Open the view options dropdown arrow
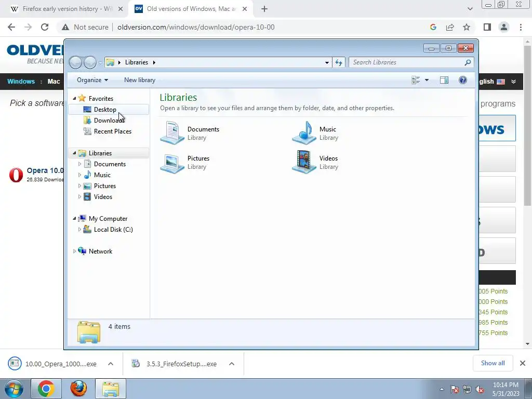The image size is (532, 399). click(x=427, y=80)
